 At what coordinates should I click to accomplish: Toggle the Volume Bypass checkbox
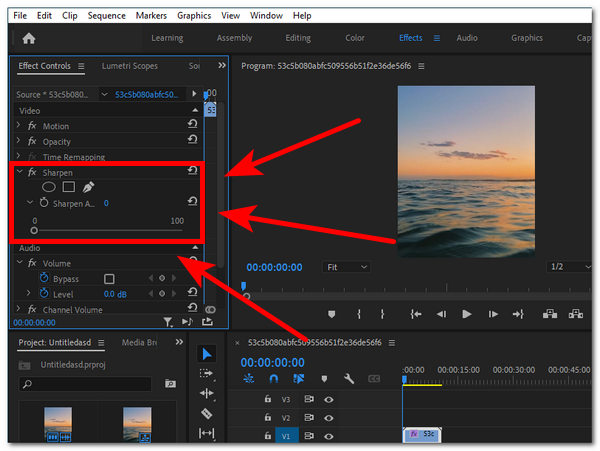point(110,279)
